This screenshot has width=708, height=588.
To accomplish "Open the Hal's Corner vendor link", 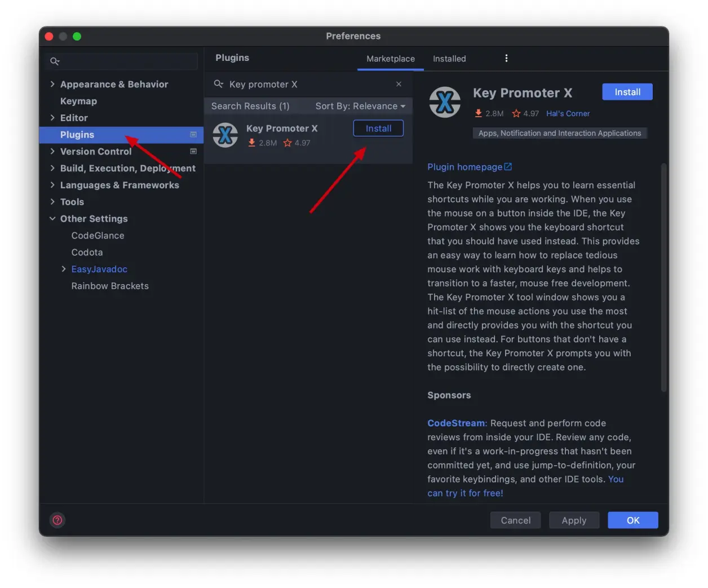I will coord(568,113).
